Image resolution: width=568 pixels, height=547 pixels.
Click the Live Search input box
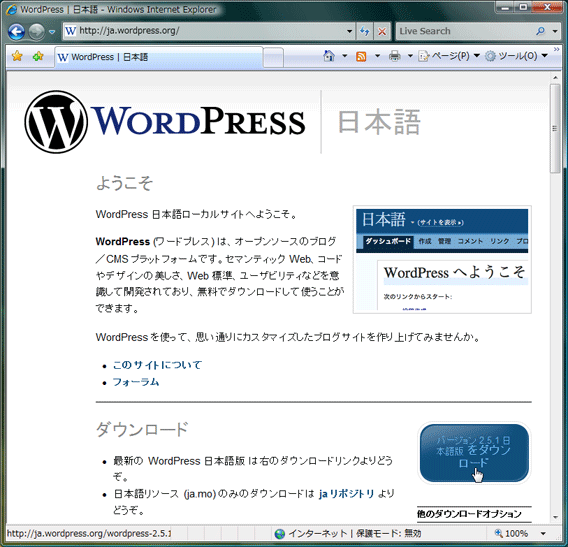point(465,31)
